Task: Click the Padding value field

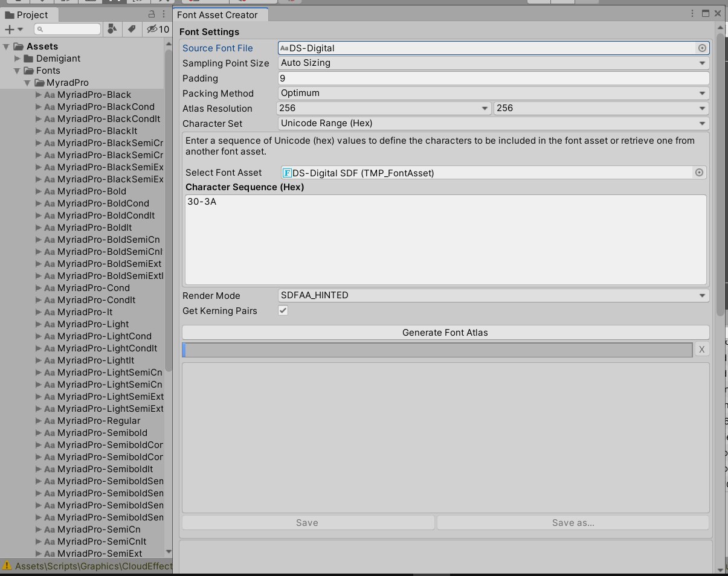Action: [494, 78]
